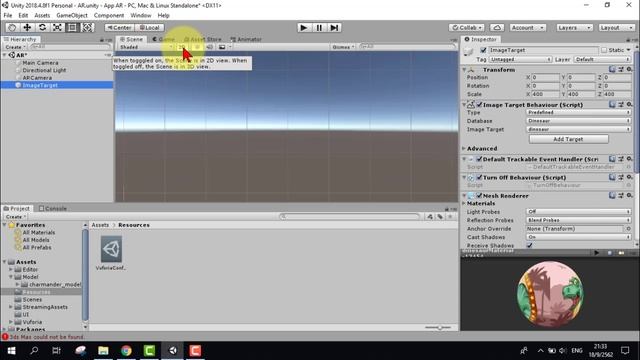This screenshot has height=360, width=640.
Task: Expand the Advanced section
Action: click(464, 149)
